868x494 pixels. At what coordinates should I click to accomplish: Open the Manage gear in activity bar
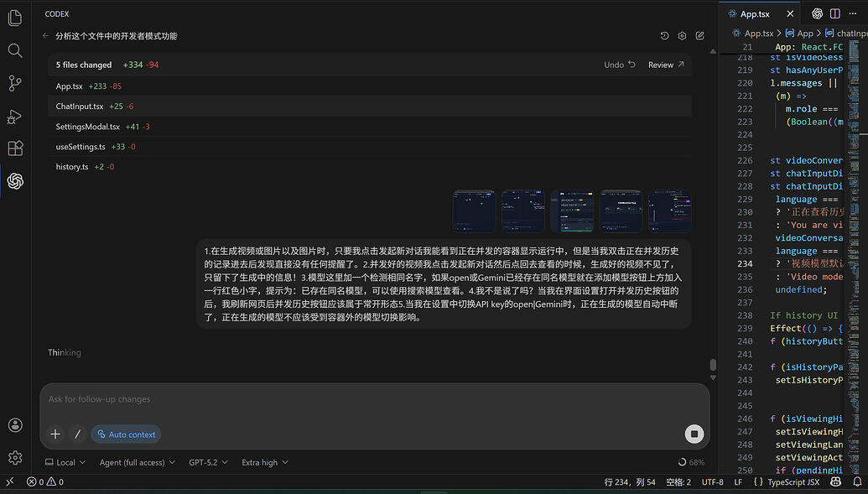(x=15, y=457)
